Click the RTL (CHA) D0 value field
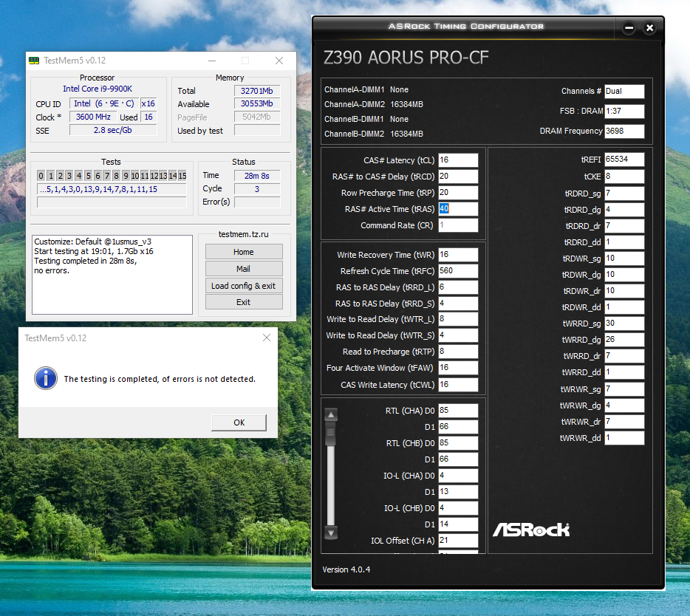 point(458,410)
